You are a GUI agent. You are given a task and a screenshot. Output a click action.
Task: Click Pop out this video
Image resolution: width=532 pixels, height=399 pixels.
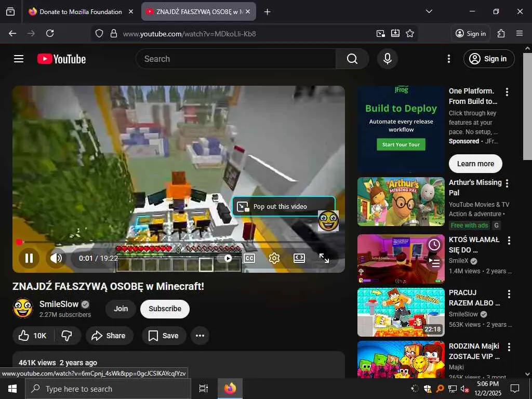284,206
